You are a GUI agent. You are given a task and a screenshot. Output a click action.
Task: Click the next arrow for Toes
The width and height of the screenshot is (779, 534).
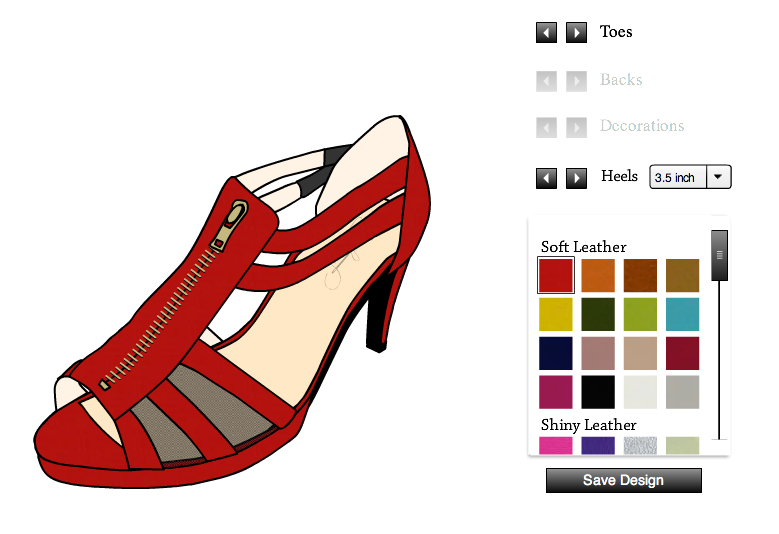coord(576,33)
